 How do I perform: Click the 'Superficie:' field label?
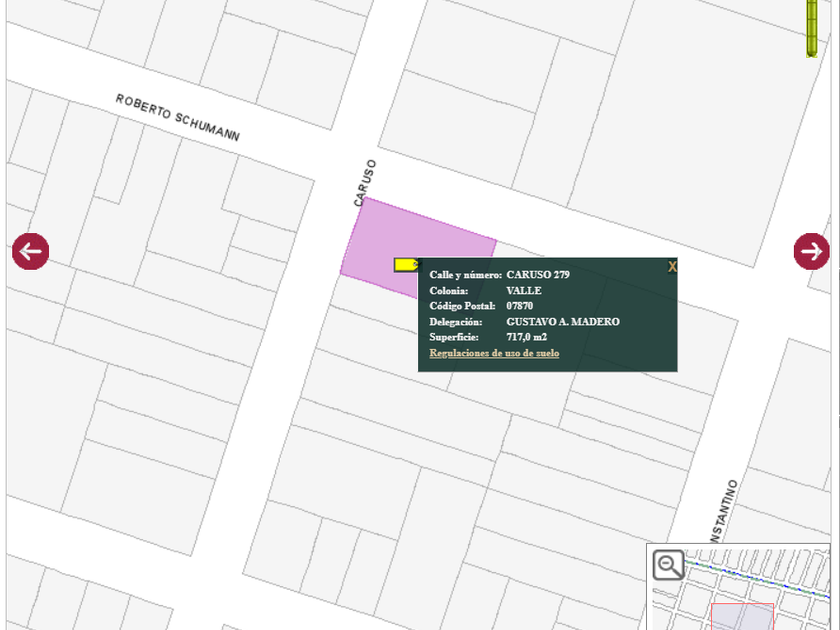(454, 338)
